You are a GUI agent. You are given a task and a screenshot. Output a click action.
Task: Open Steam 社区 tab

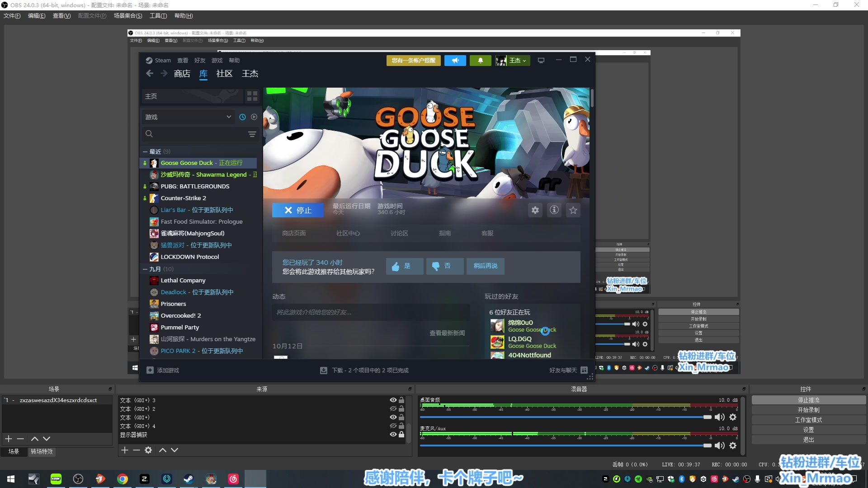pyautogui.click(x=224, y=74)
